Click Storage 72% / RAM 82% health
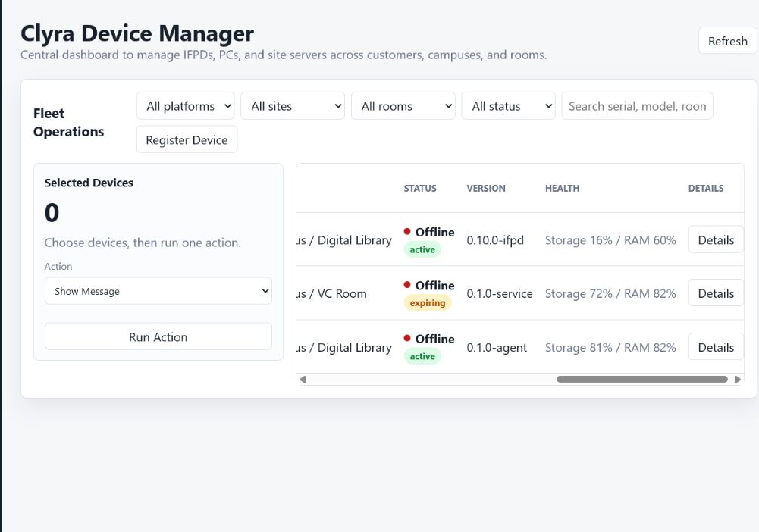The height and width of the screenshot is (532, 759). (x=610, y=293)
